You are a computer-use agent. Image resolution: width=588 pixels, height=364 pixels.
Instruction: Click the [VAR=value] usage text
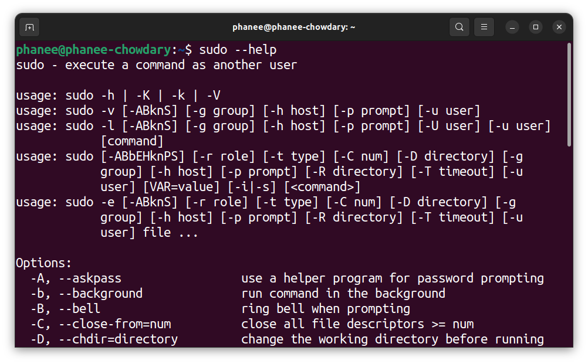(181, 187)
